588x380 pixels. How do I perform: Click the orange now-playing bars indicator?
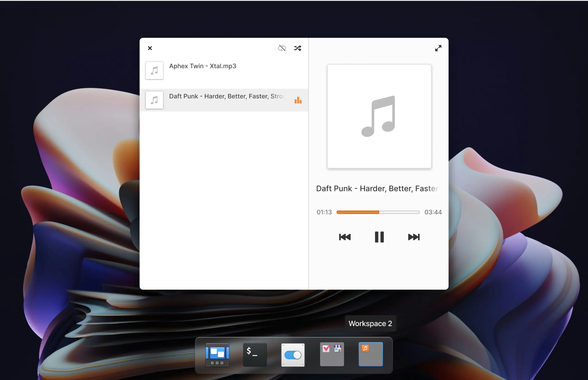(298, 100)
